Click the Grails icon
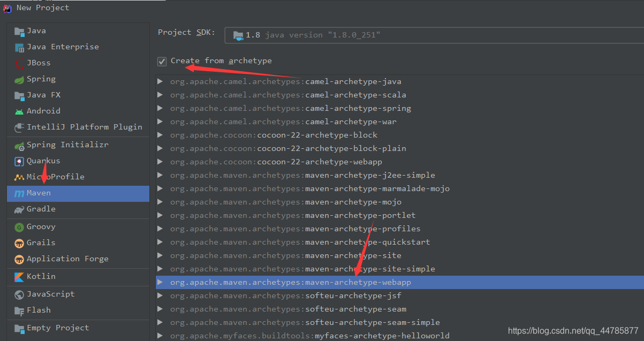The height and width of the screenshot is (341, 644). tap(19, 243)
